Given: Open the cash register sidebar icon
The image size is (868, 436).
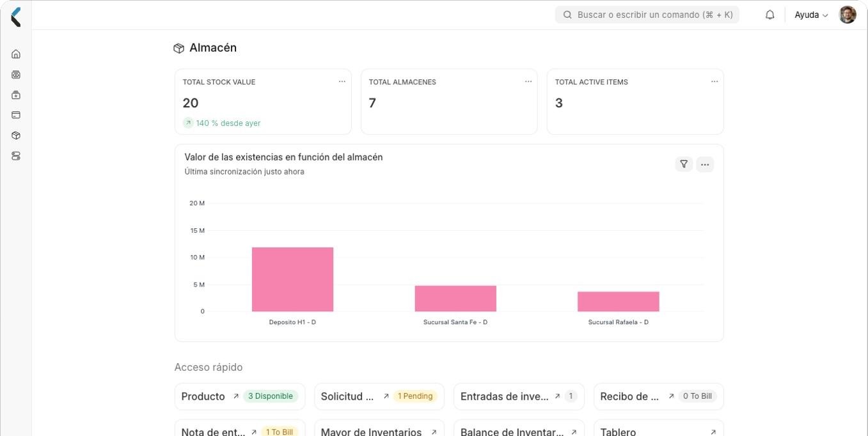Looking at the screenshot, I should (16, 75).
